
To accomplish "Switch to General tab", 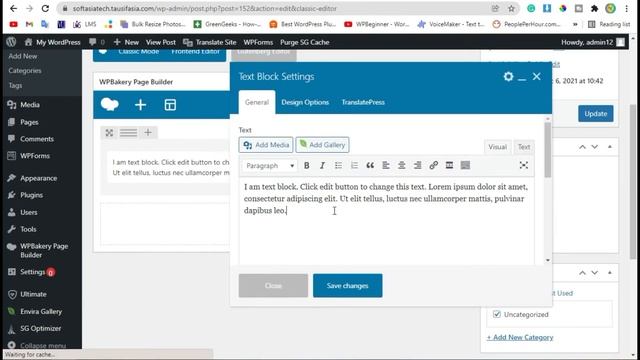I will (x=257, y=102).
